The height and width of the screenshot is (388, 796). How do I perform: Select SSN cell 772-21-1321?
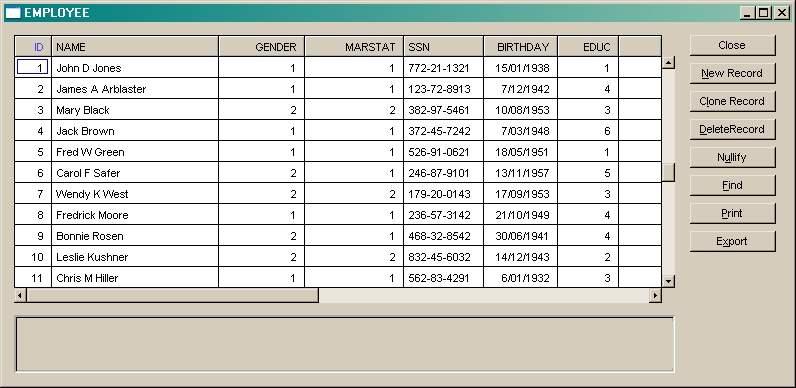coord(444,68)
